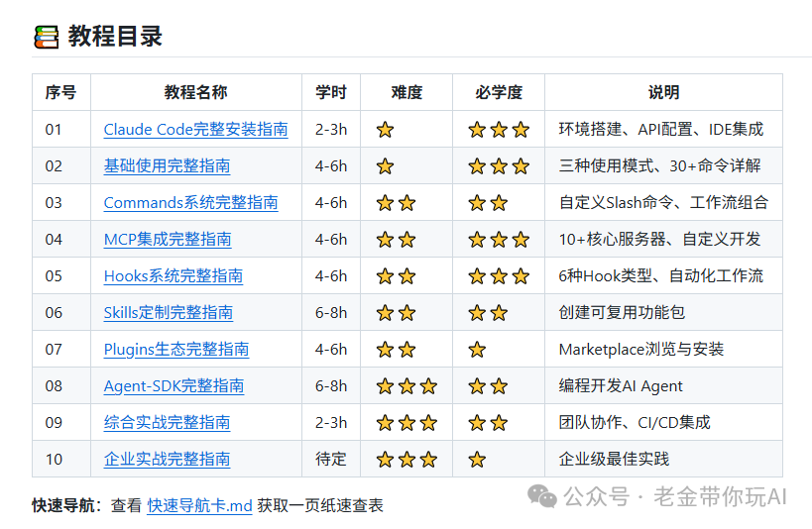Image resolution: width=812 pixels, height=529 pixels.
Task: Open the Agent-SDK完整指南 link
Action: click(174, 386)
